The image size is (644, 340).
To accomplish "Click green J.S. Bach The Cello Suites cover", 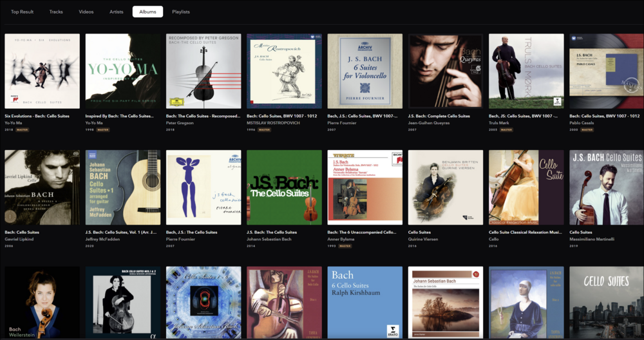I will coord(284,187).
